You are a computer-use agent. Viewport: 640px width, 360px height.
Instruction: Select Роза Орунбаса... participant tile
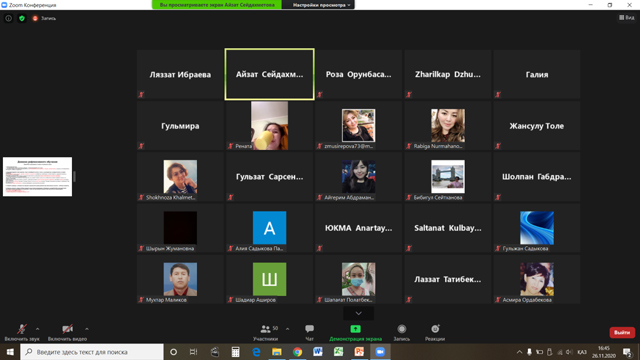point(358,74)
